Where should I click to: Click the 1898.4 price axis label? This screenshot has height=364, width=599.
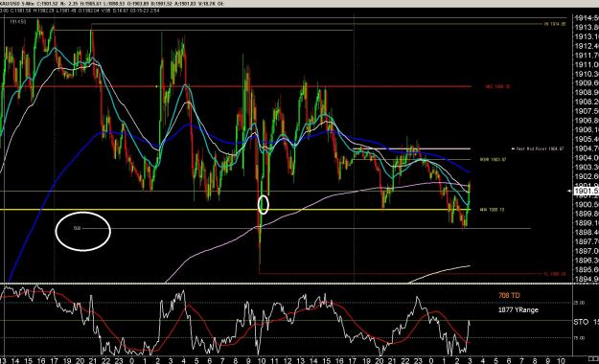click(x=587, y=232)
